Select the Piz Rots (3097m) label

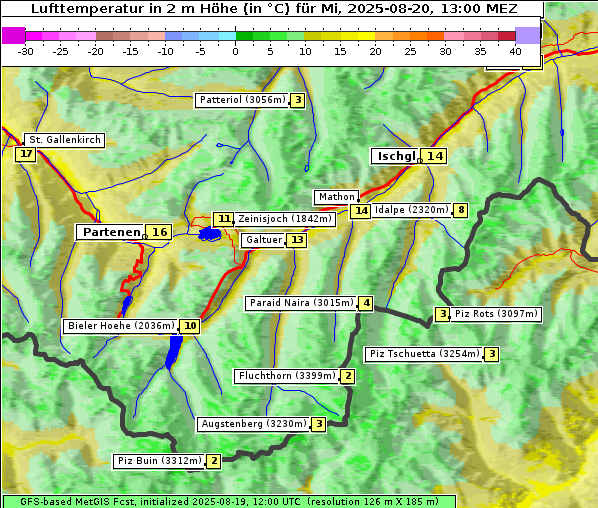tap(496, 314)
